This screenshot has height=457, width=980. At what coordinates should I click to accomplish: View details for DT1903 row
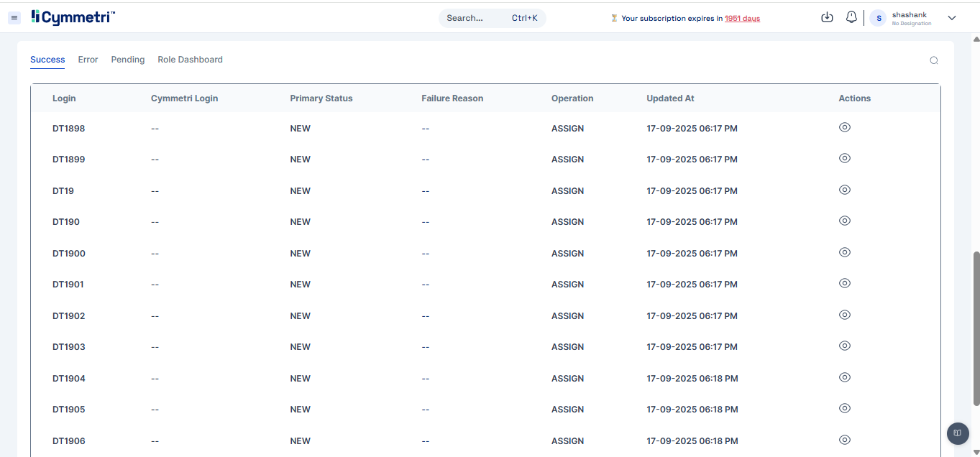pos(845,346)
